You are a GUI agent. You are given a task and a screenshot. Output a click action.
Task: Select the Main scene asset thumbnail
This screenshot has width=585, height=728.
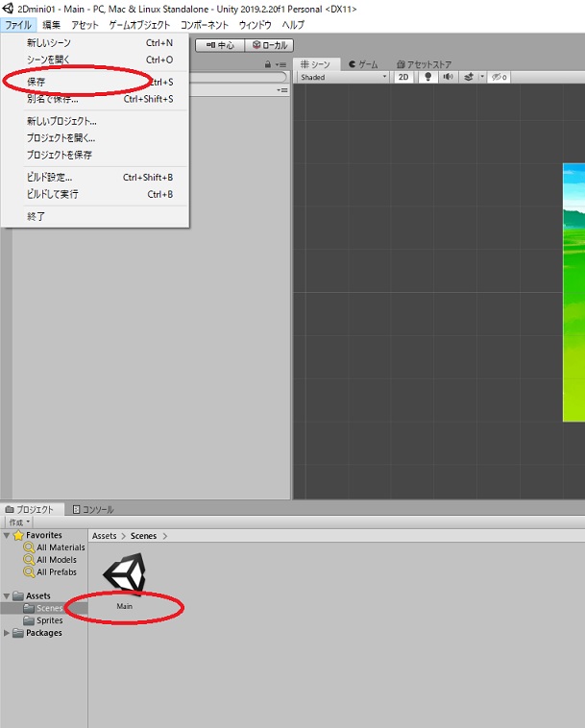[x=125, y=575]
